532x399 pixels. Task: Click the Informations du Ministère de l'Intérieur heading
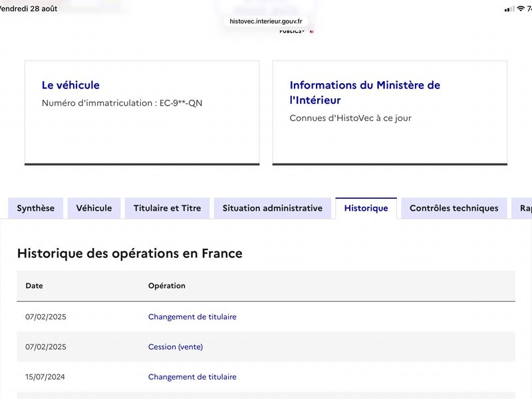click(364, 92)
